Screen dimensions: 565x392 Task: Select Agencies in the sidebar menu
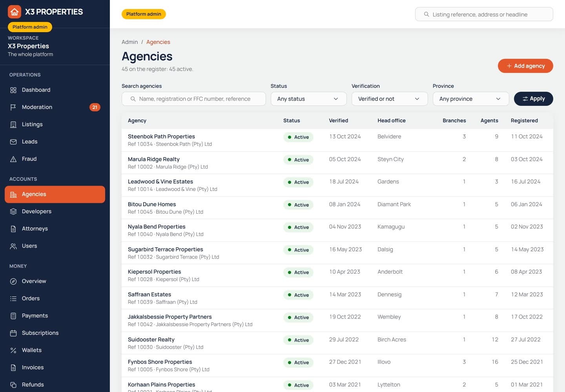click(x=55, y=194)
